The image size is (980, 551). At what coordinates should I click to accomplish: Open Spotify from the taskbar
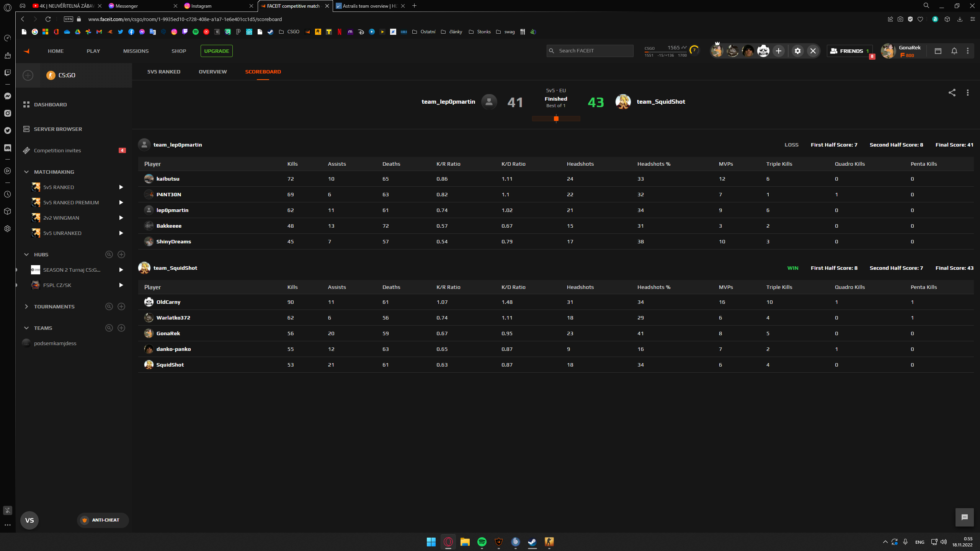pyautogui.click(x=482, y=542)
